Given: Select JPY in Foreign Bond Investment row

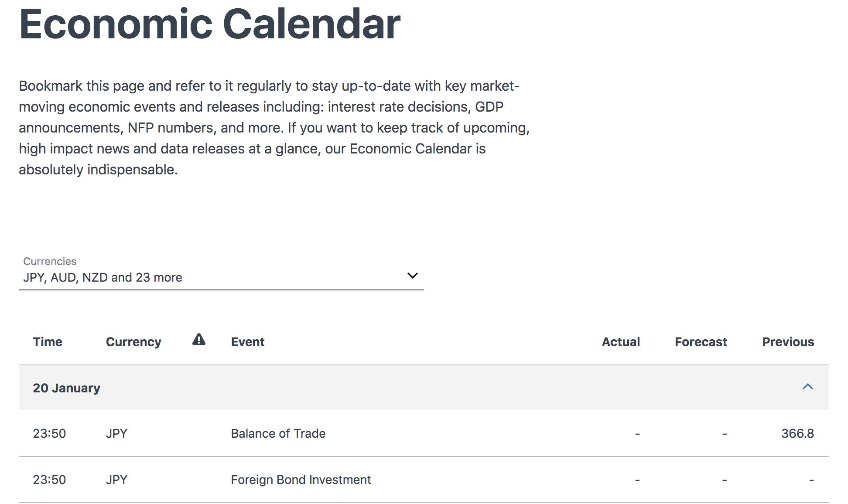Looking at the screenshot, I should click(116, 480).
